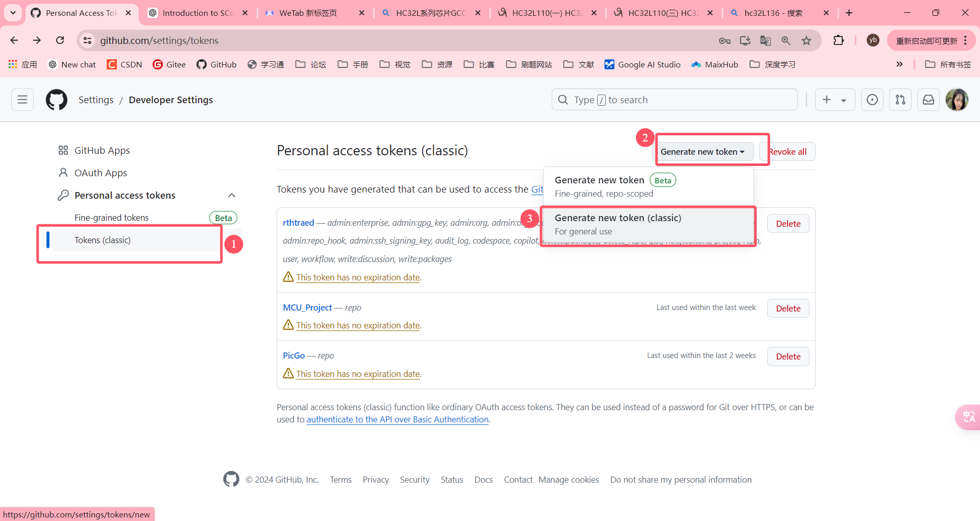The width and height of the screenshot is (980, 521).
Task: Close the Personal Access Tokens tab
Action: 128,13
